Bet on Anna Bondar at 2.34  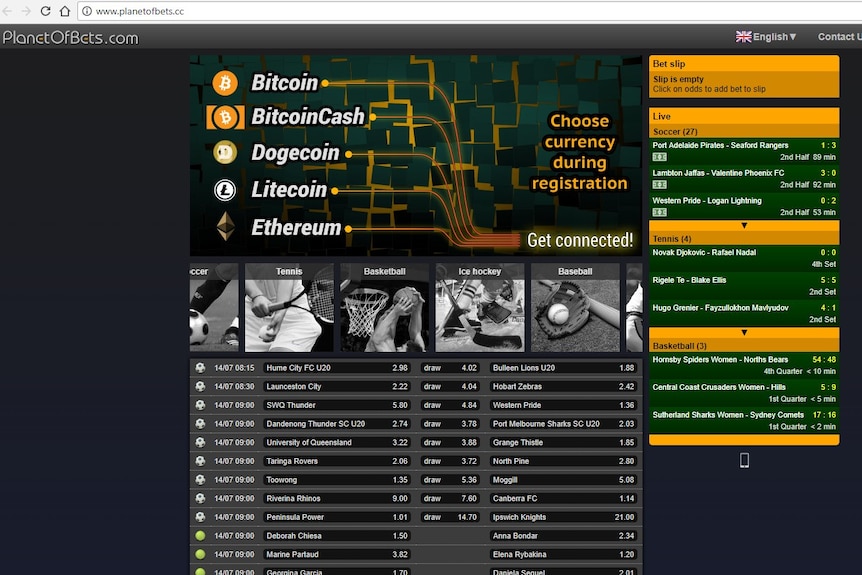click(563, 536)
